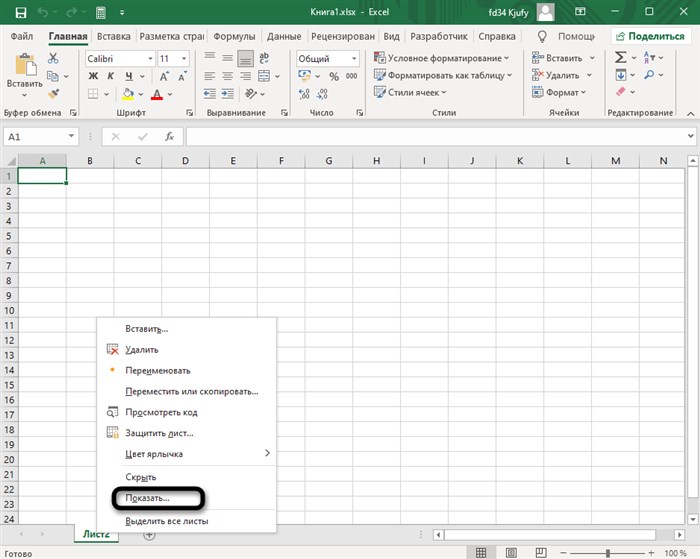Apply percent style to the cell

pyautogui.click(x=334, y=76)
